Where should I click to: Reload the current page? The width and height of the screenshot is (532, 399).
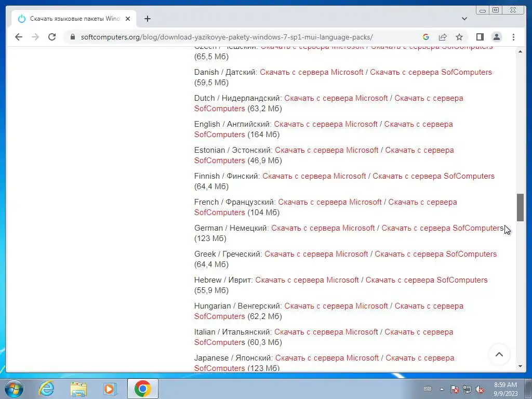52,37
